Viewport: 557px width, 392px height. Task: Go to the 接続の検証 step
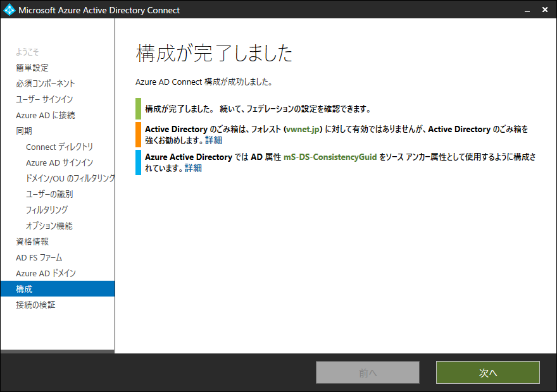click(35, 305)
